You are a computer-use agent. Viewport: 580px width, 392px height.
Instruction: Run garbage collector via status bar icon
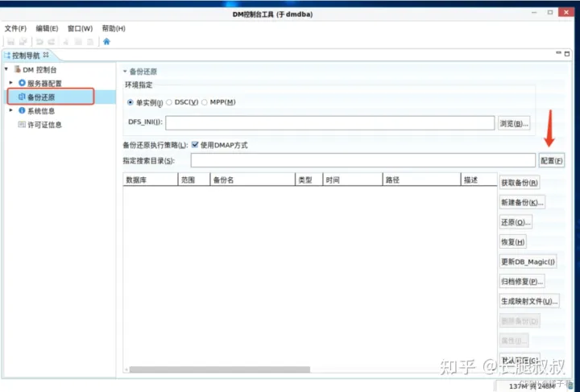570,386
